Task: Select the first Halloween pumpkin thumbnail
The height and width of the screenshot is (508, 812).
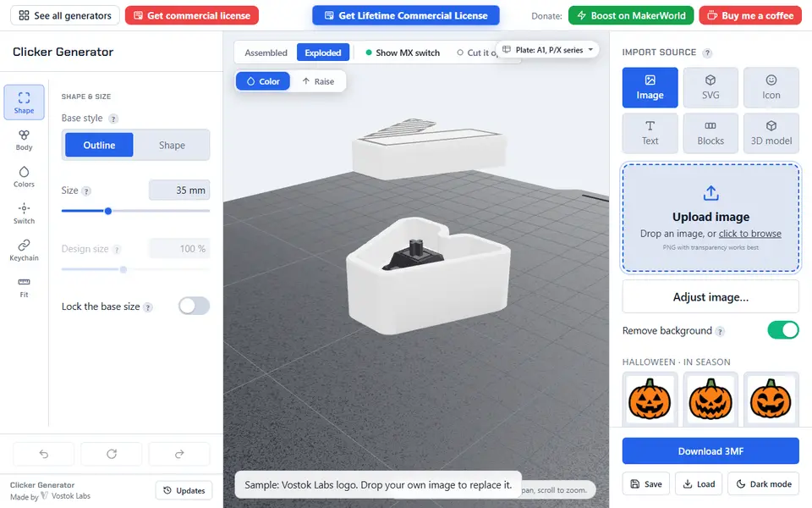Action: 650,399
